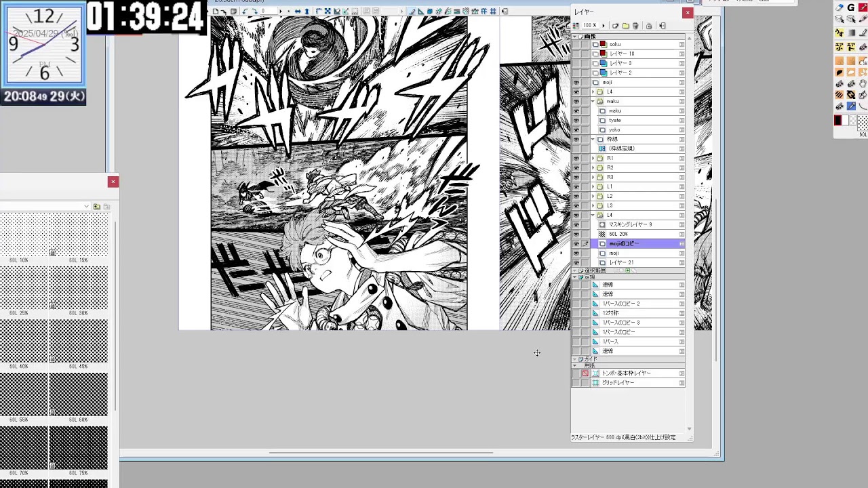Select the pen icon in top toolbar

pos(412,12)
